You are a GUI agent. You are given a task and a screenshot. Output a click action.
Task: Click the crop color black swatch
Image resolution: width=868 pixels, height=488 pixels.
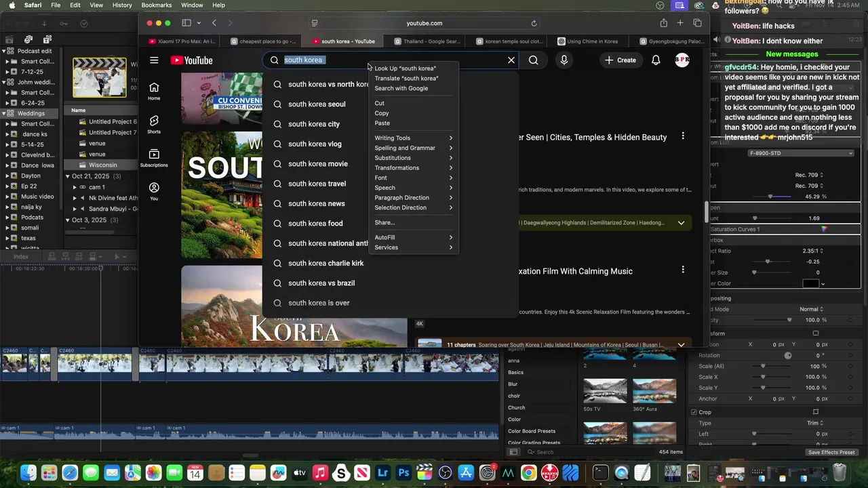click(811, 283)
